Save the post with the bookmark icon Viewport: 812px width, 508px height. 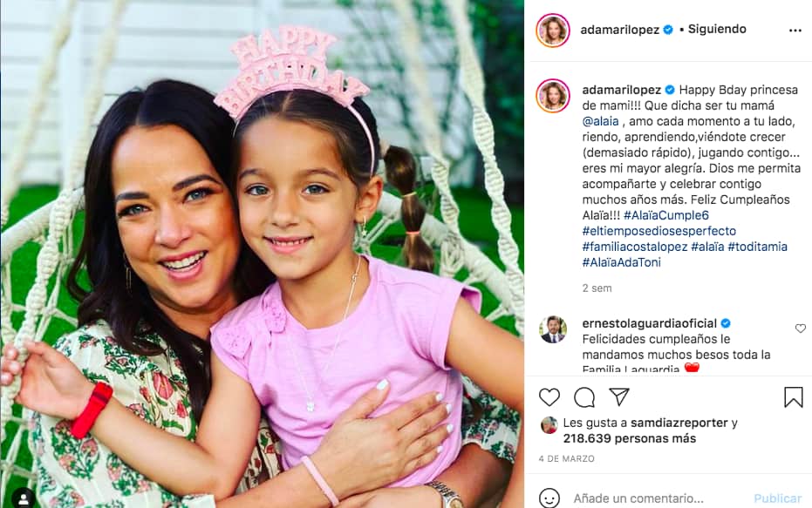tap(793, 397)
